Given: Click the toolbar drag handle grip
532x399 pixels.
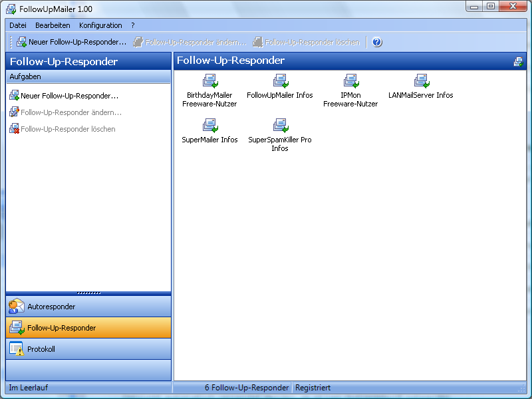Looking at the screenshot, I should (x=11, y=42).
